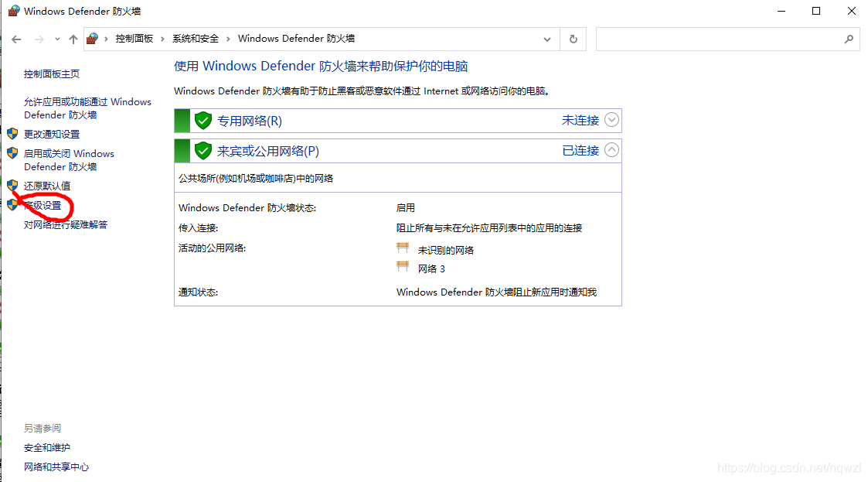Click shield icon beside 高级设置
This screenshot has height=482, width=868.
[12, 204]
